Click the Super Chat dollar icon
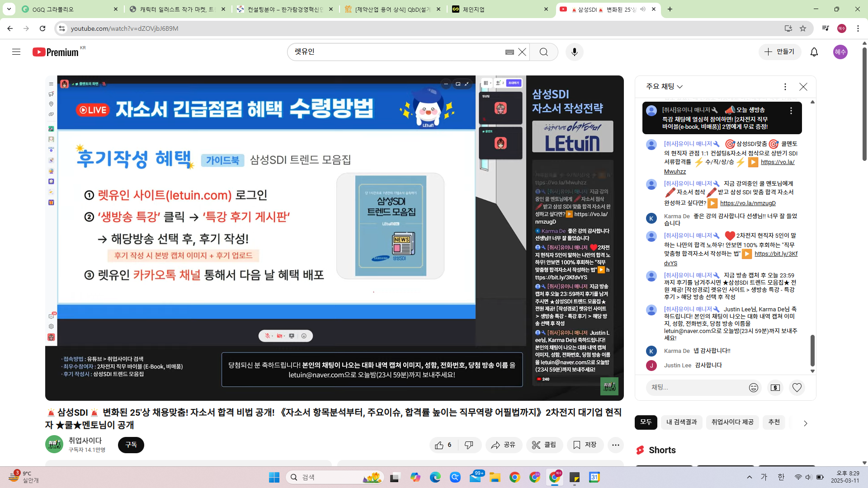The image size is (868, 488). click(x=775, y=388)
